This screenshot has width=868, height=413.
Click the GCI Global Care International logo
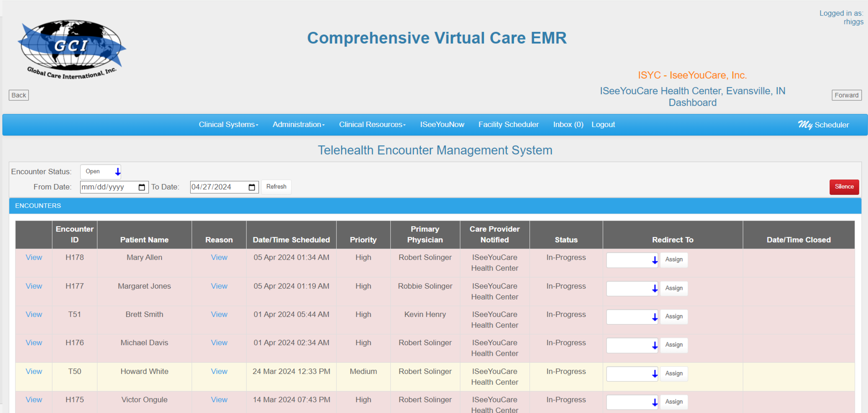[x=72, y=50]
